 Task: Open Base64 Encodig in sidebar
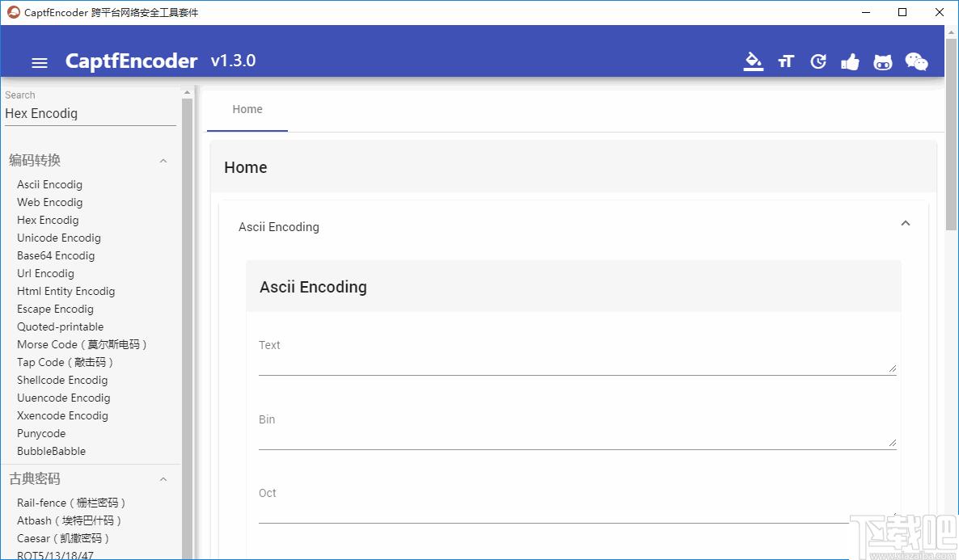(x=56, y=255)
